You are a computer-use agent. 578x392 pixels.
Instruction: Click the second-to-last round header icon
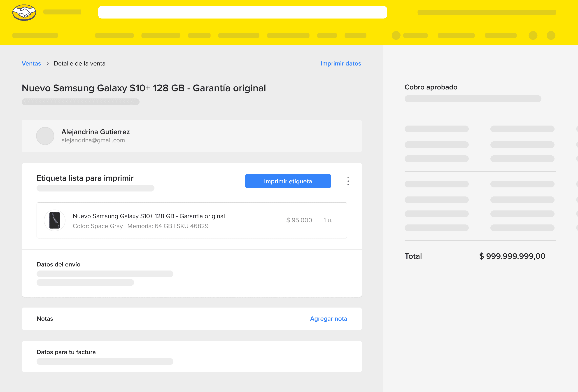[x=533, y=35]
